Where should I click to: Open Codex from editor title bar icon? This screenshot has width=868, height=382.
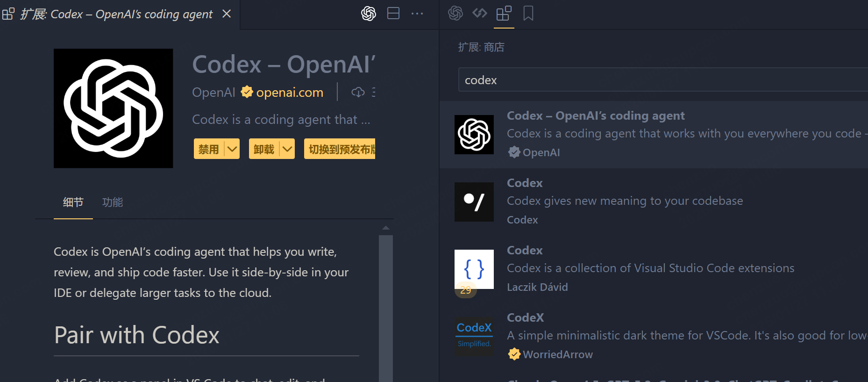pos(369,14)
